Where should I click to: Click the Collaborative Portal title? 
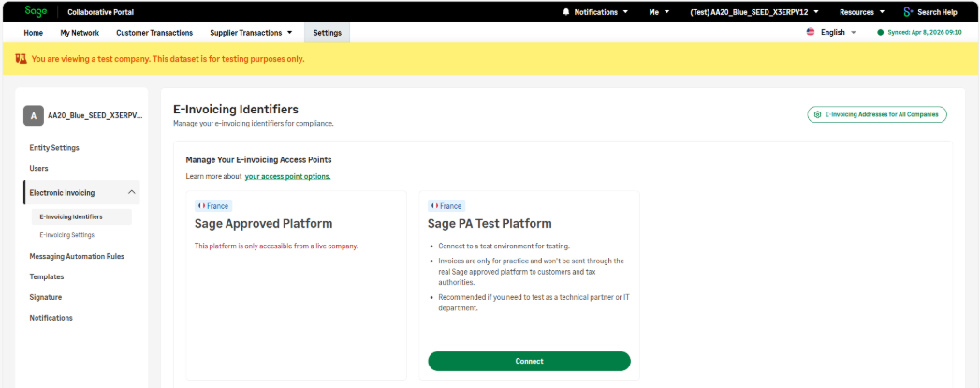[x=101, y=12]
